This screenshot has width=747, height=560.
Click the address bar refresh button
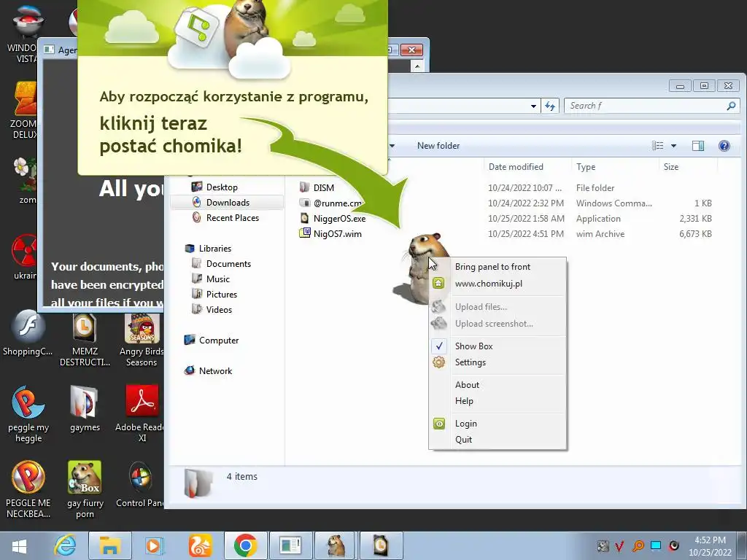point(550,106)
